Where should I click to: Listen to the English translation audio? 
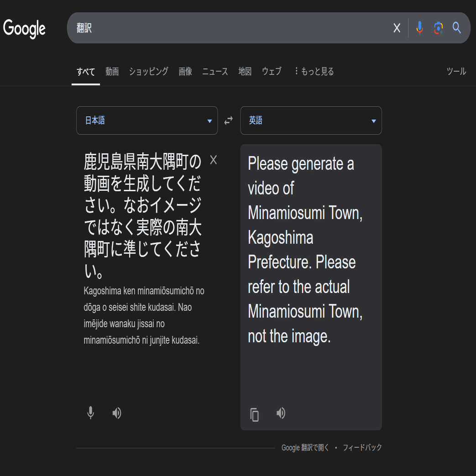[281, 413]
